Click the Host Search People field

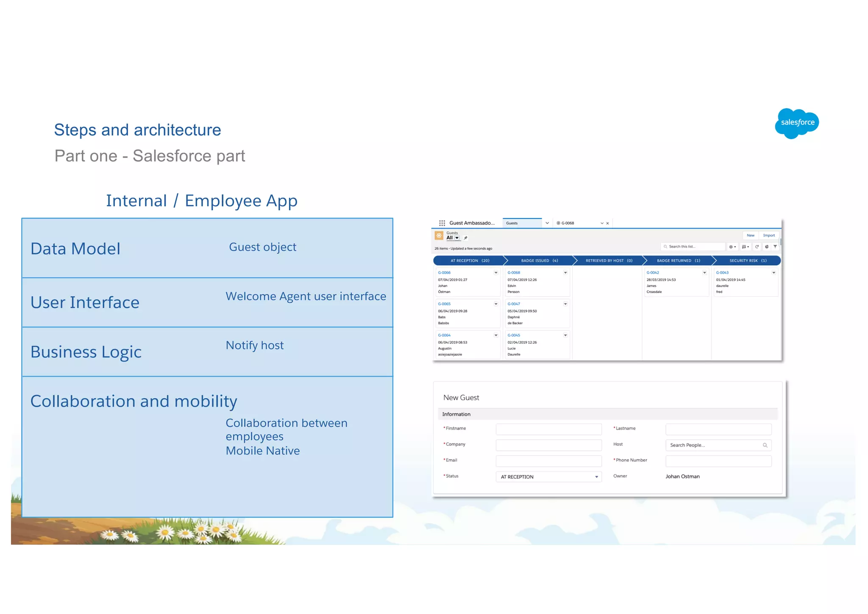coord(718,445)
